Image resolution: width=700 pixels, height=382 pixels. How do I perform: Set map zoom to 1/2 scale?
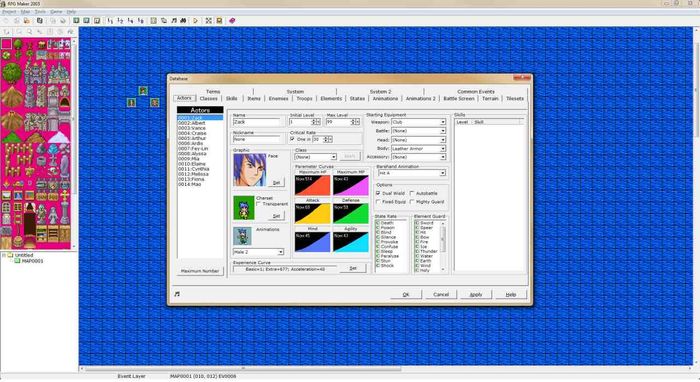(x=120, y=21)
